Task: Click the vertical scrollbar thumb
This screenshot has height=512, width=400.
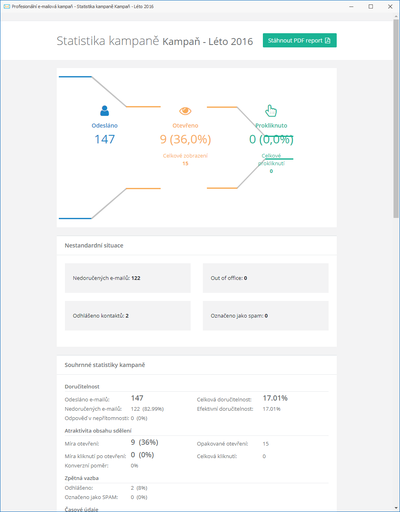Action: pos(396,118)
